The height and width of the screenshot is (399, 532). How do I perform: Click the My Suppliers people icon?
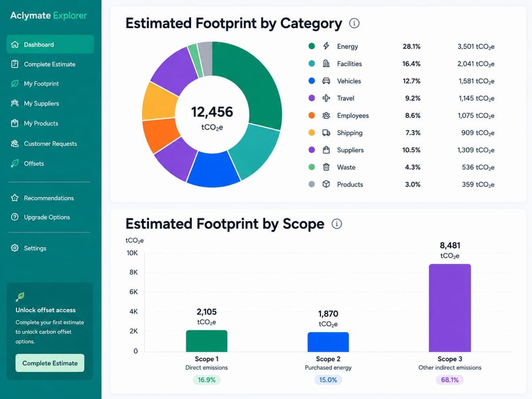15,103
